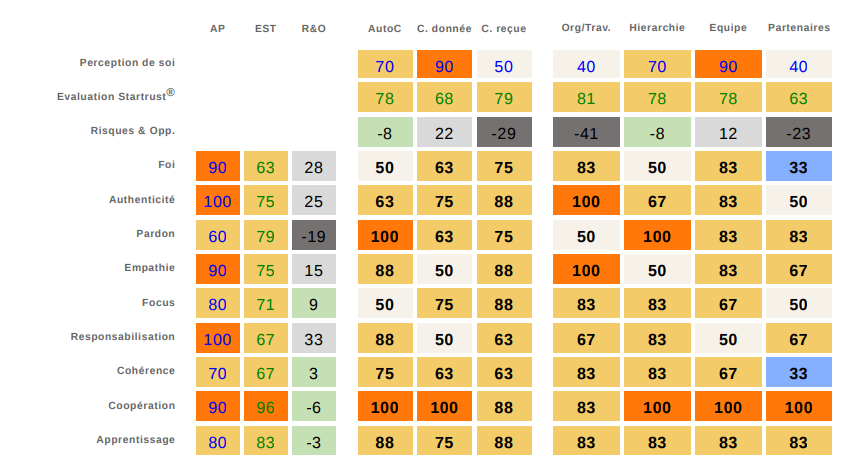850x474 pixels.
Task: Select the Risques & Opp. row label
Action: click(x=132, y=130)
